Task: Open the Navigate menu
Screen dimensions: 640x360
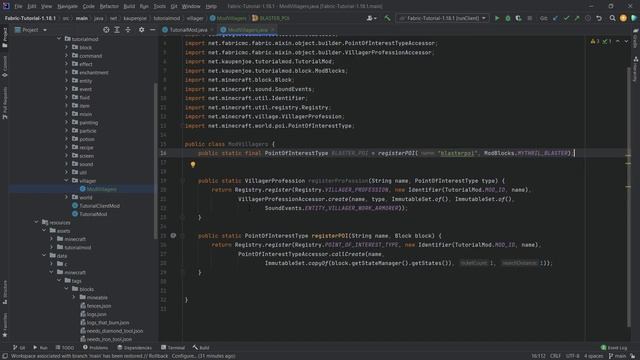Action: click(67, 6)
